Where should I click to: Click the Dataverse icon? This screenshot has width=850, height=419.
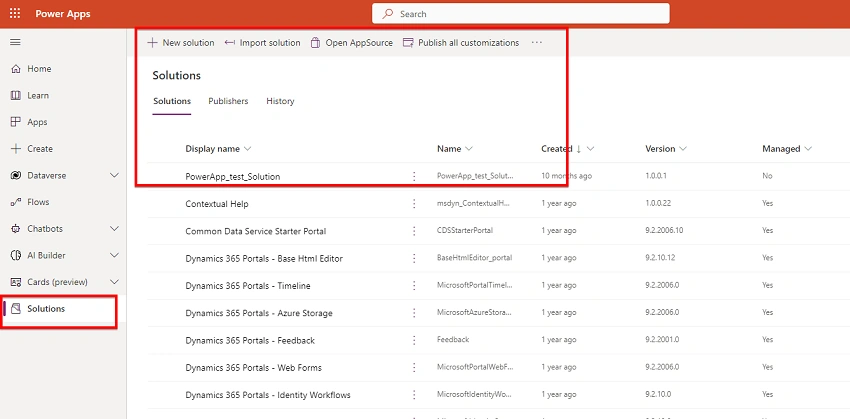pos(16,175)
